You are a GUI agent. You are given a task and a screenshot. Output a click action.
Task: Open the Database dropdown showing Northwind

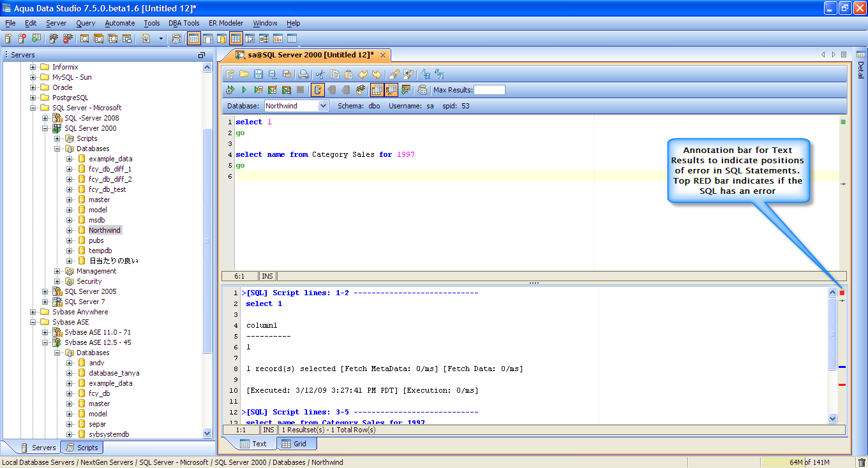pos(322,106)
